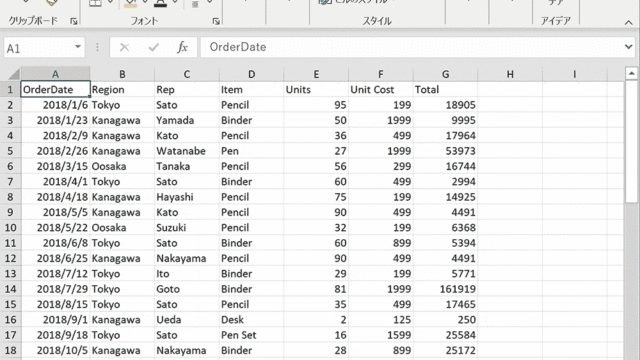Viewport: 640px width, 360px height.
Task: Open the Insert Function fx button
Action: pos(182,47)
